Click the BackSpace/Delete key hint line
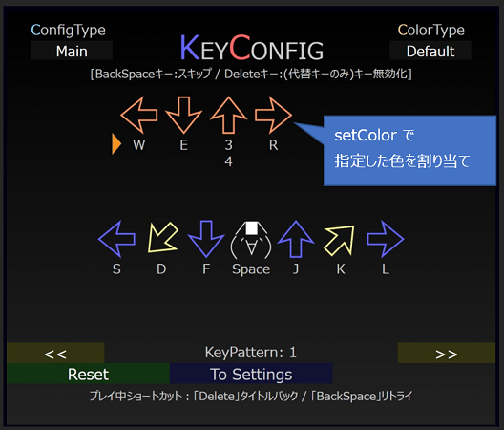Viewport: 504px width, 430px height. 251,74
